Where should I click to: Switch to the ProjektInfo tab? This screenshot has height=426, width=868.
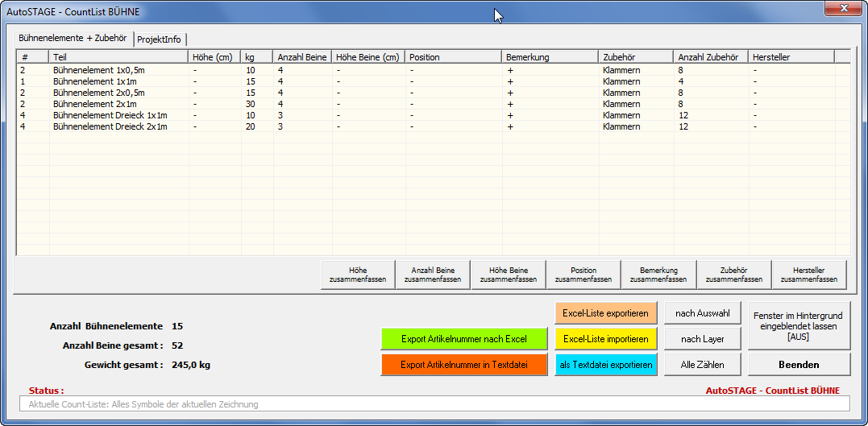click(161, 39)
